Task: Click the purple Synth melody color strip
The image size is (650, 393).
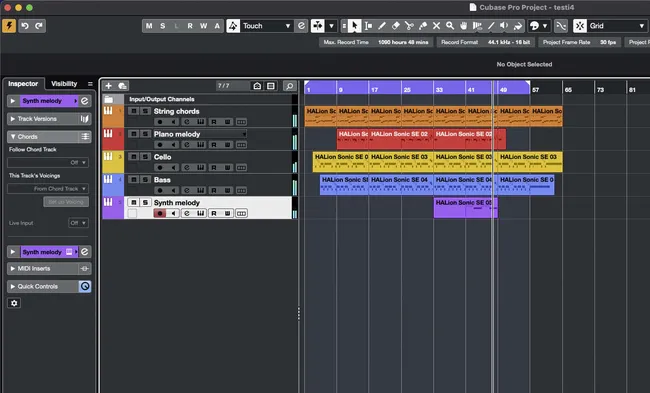Action: pyautogui.click(x=113, y=208)
